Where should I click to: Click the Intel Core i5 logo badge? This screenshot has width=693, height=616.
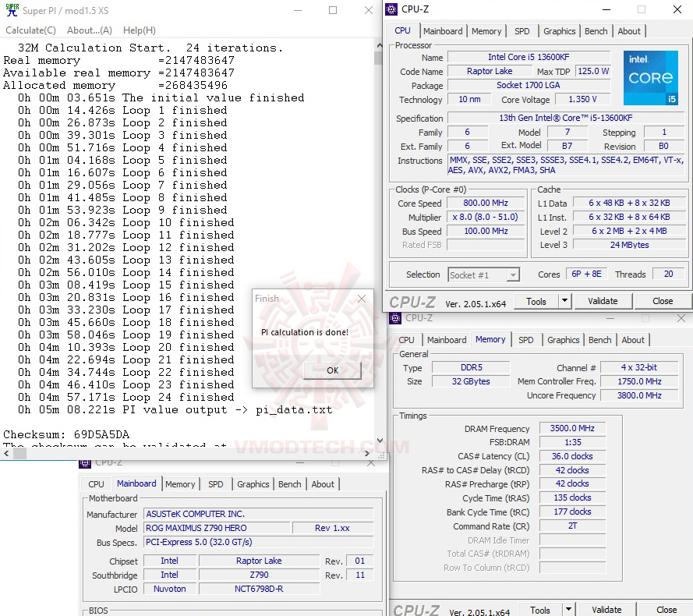(651, 77)
